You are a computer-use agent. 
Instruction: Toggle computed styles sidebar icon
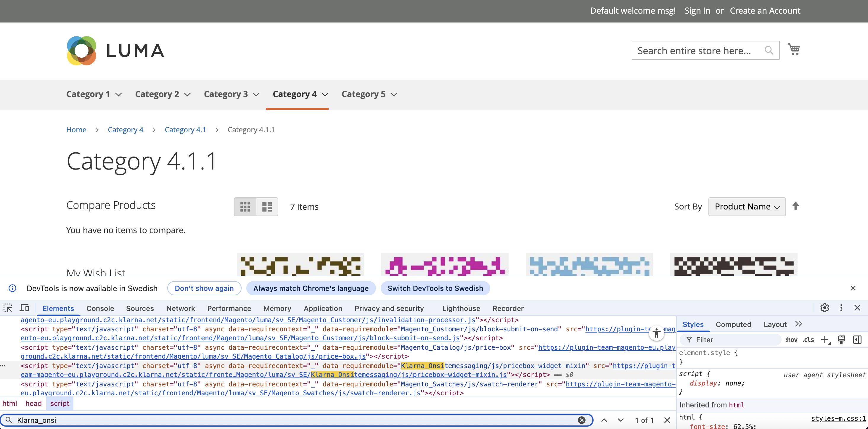[x=857, y=340]
